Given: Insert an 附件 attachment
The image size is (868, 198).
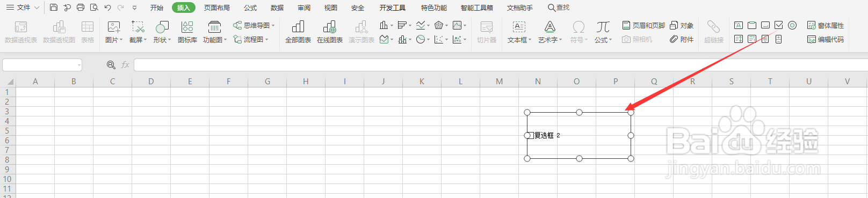Looking at the screenshot, I should point(682,39).
